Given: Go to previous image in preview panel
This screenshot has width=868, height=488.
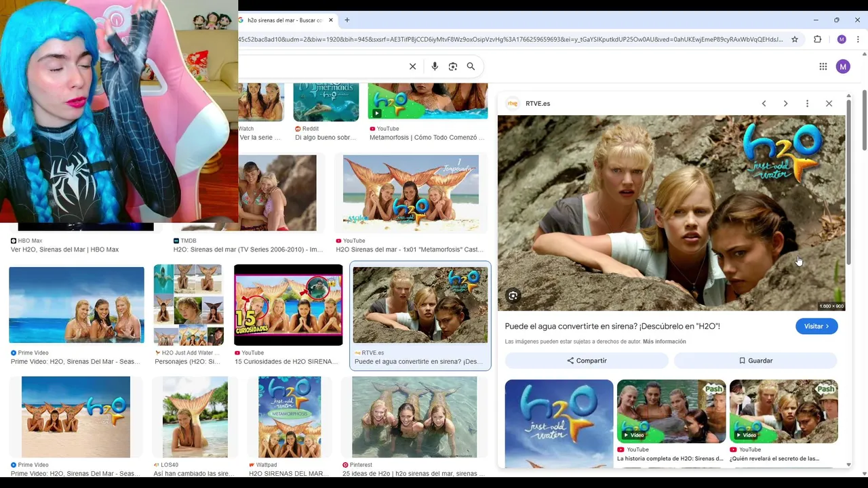Looking at the screenshot, I should [x=764, y=104].
